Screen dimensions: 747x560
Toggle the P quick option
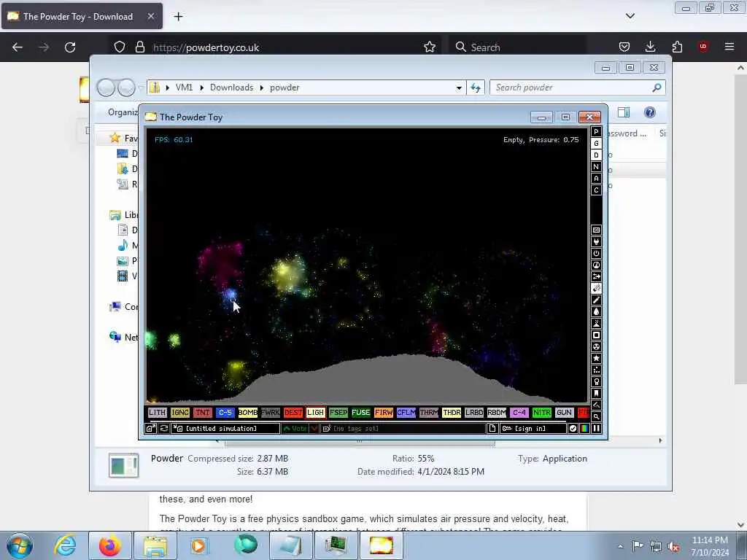[596, 132]
